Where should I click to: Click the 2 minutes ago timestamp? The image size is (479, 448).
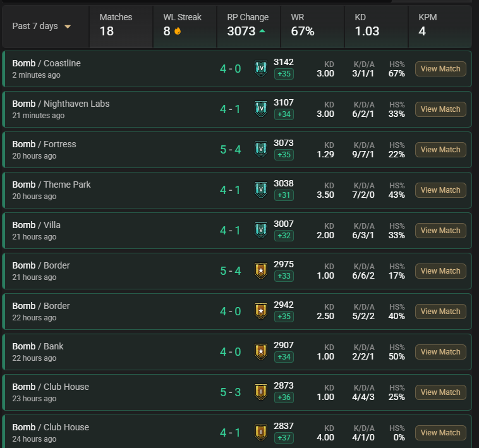pyautogui.click(x=37, y=75)
